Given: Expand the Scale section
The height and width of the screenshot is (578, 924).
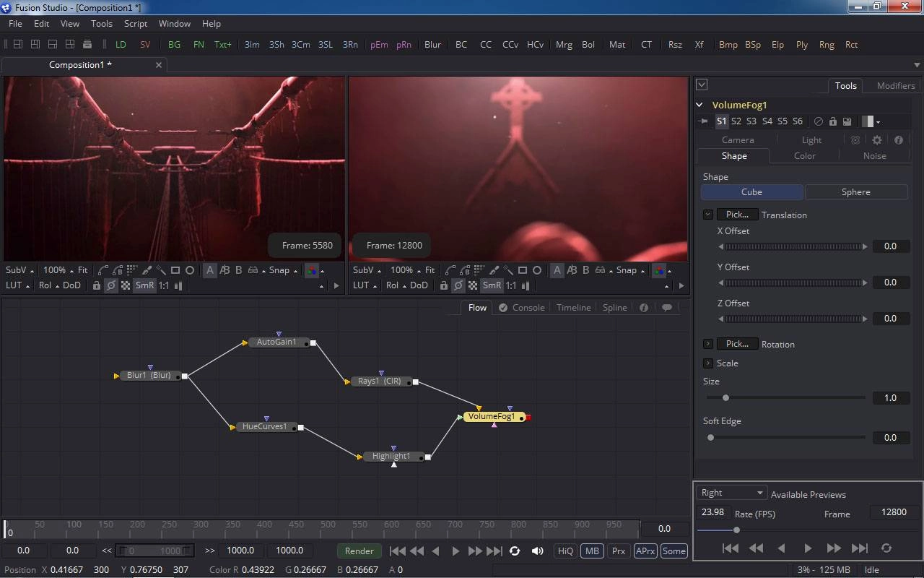Looking at the screenshot, I should point(708,363).
